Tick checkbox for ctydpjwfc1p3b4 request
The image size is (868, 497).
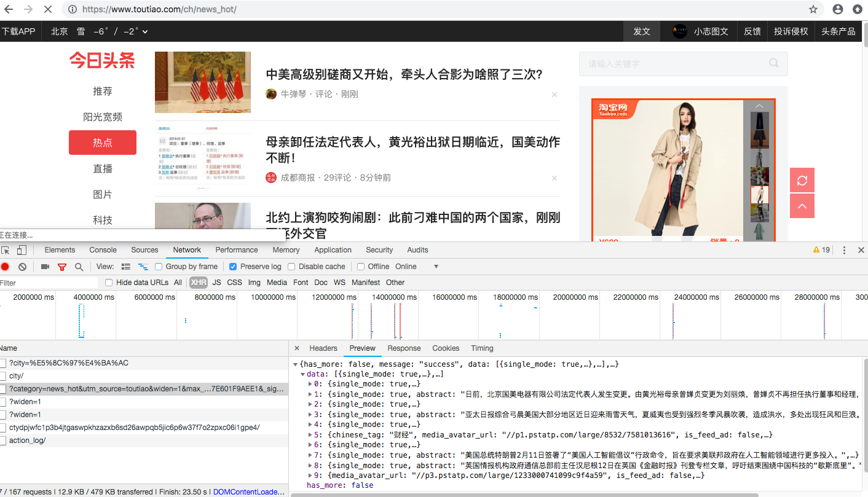pos(3,428)
